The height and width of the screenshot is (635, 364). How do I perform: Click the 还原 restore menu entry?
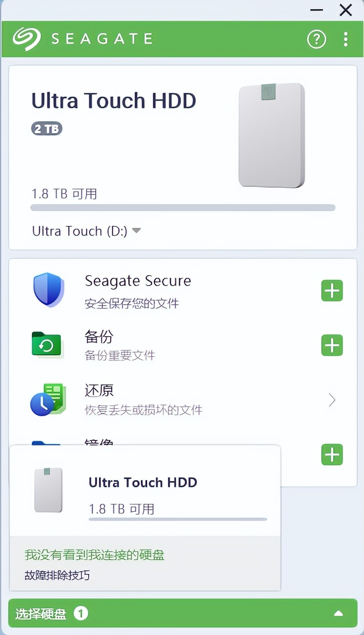pyautogui.click(x=99, y=390)
